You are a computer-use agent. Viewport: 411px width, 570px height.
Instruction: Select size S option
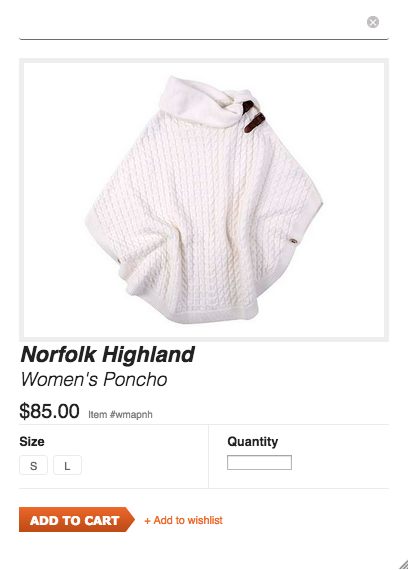pos(33,465)
